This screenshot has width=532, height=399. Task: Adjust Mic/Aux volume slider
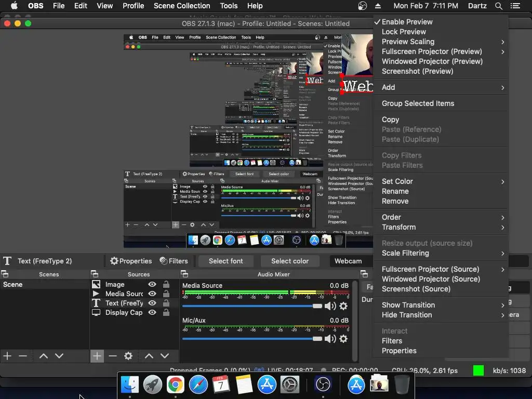pos(252,339)
